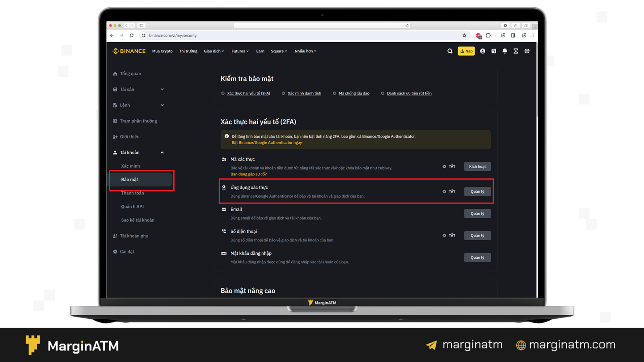The height and width of the screenshot is (362, 644).
Task: Open Square dropdown menu
Action: 279,51
